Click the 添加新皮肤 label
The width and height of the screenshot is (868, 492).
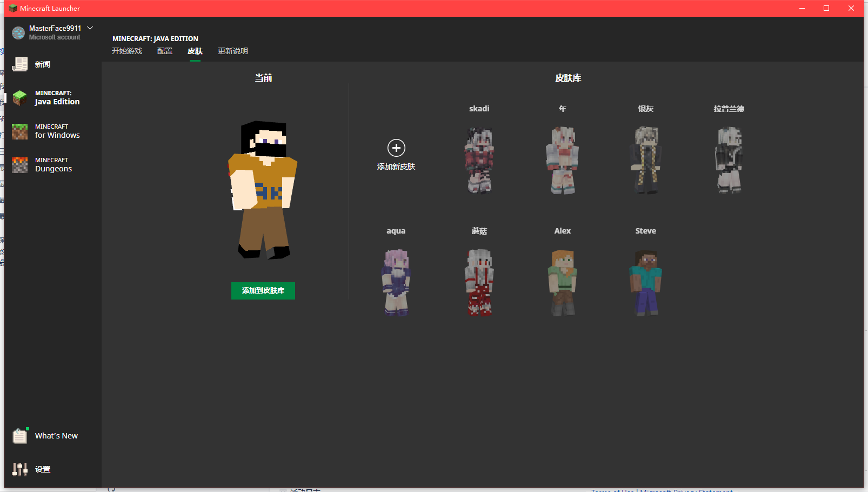coord(396,167)
